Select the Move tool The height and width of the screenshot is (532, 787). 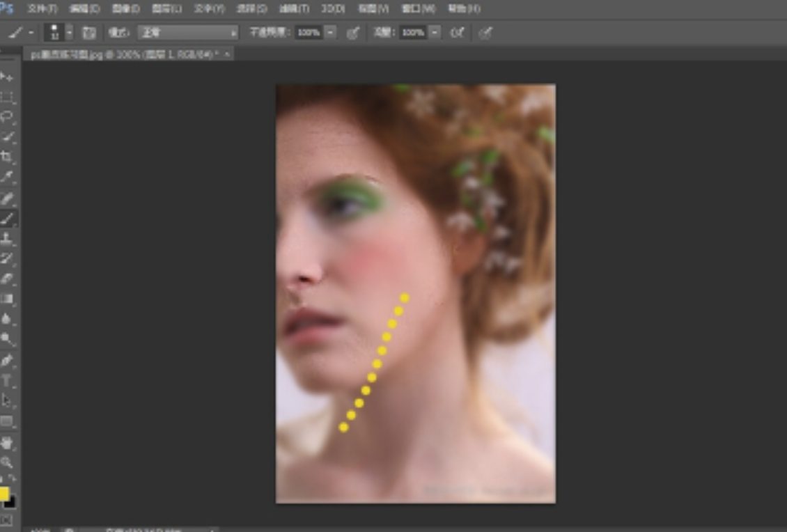[7, 76]
